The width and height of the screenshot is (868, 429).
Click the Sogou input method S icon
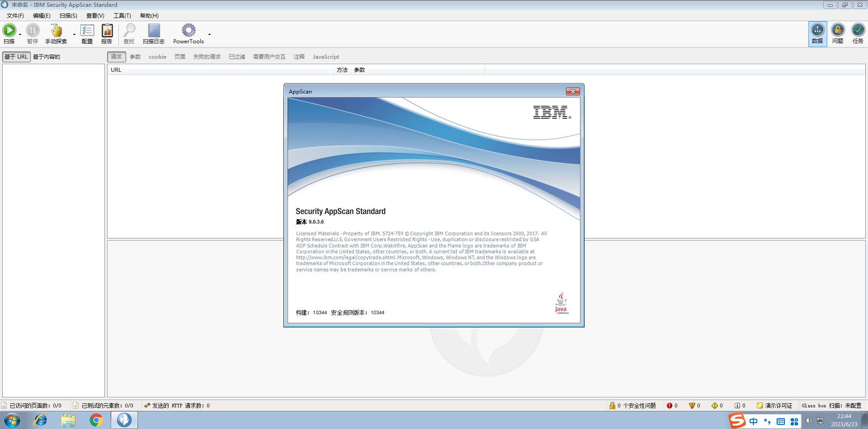(x=737, y=421)
